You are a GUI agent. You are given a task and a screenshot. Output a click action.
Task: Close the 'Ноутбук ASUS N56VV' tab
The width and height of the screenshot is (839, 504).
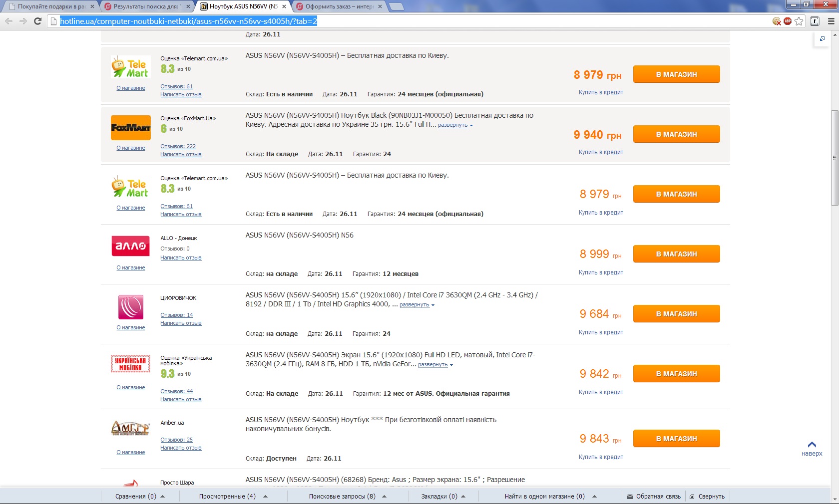tap(284, 6)
